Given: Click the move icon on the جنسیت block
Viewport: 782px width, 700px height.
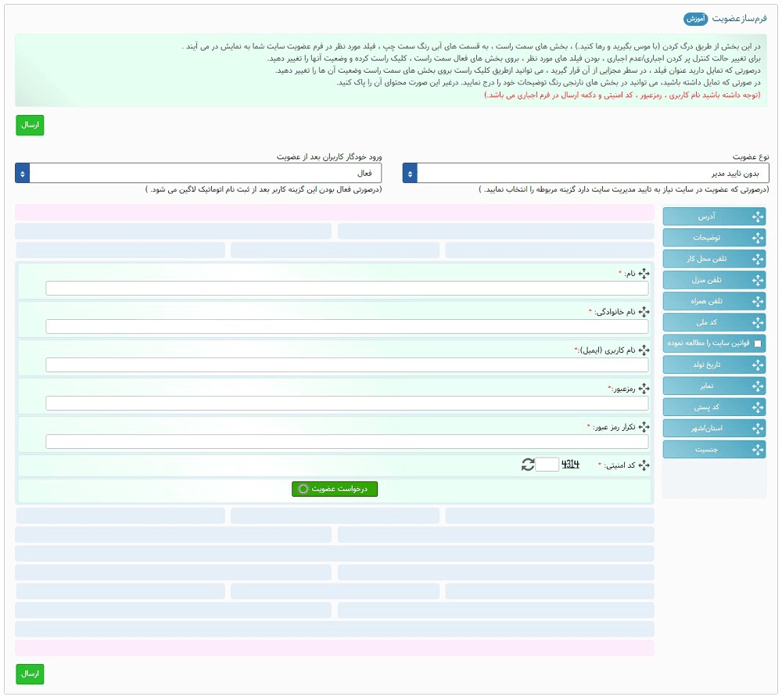Looking at the screenshot, I should tap(757, 450).
